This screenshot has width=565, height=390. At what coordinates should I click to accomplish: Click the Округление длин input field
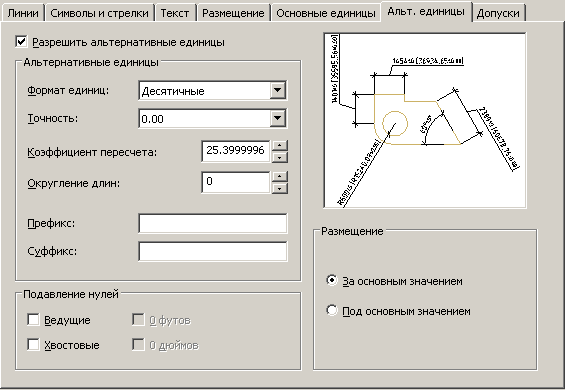click(x=236, y=182)
